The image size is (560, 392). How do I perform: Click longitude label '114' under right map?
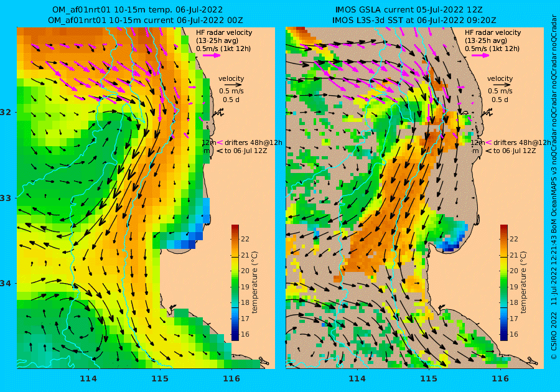pos(357,379)
